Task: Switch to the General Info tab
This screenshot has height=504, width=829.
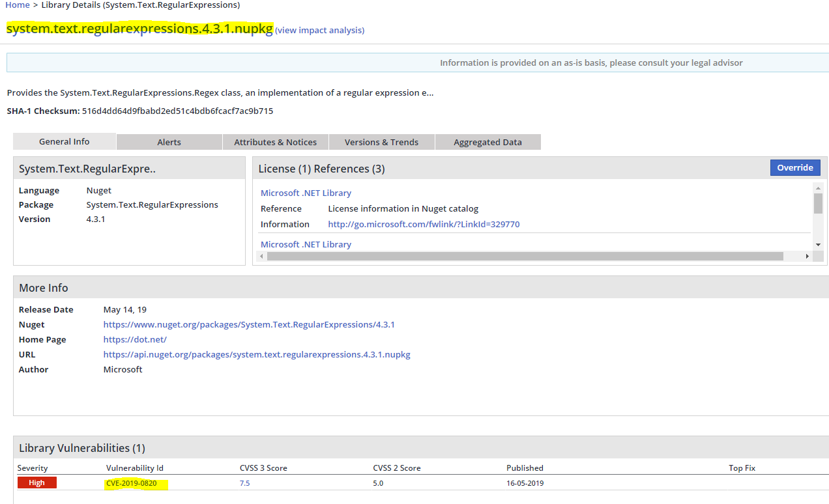Action: [65, 141]
